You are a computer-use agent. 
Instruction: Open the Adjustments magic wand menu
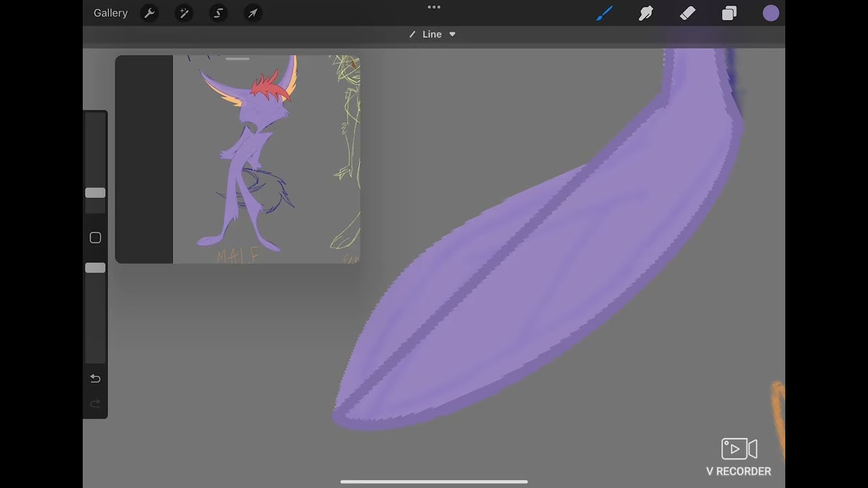click(184, 13)
